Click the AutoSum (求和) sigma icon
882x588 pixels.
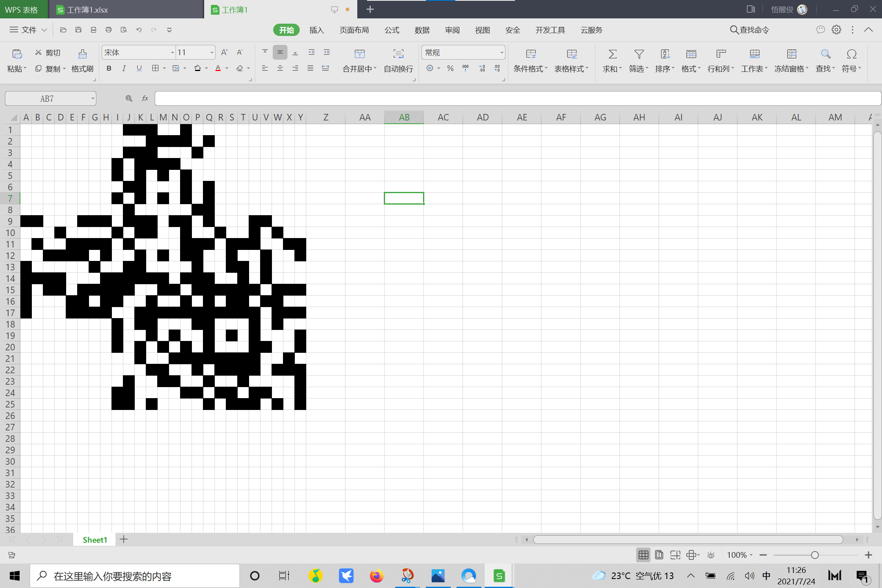[x=612, y=54]
